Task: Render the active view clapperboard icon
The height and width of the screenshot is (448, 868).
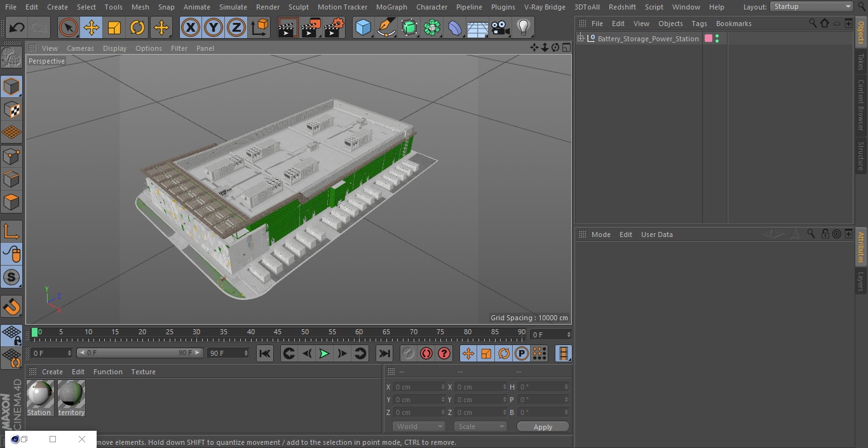Action: point(288,28)
